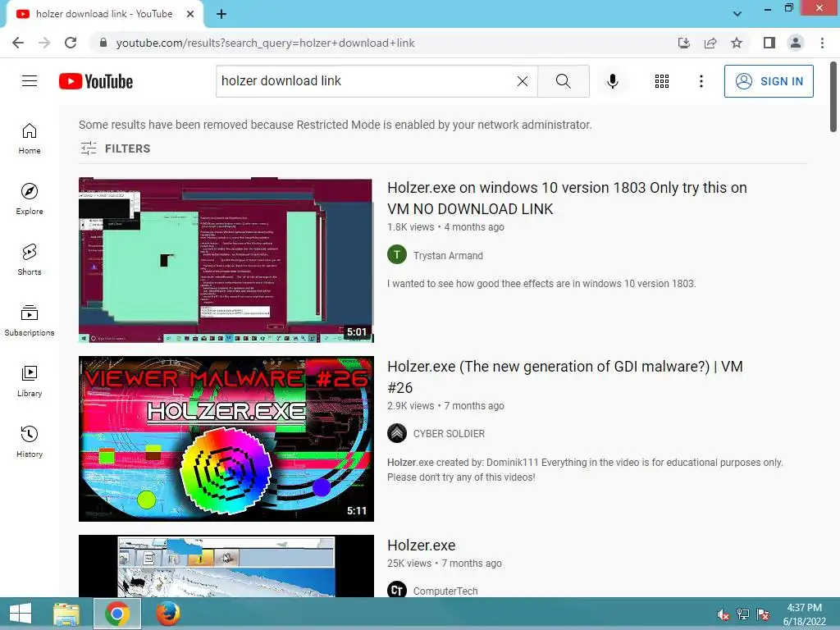Click the SIGN IN button
This screenshot has width=840, height=630.
pyautogui.click(x=769, y=81)
